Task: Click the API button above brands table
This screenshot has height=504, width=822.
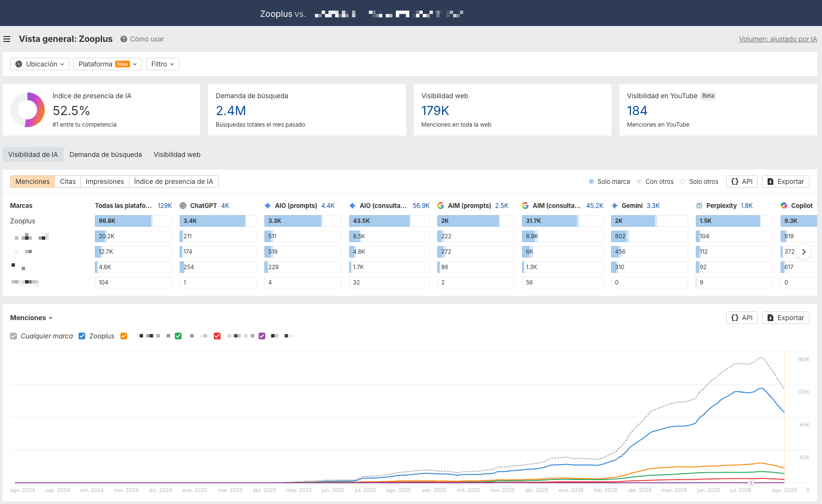Action: click(x=742, y=181)
